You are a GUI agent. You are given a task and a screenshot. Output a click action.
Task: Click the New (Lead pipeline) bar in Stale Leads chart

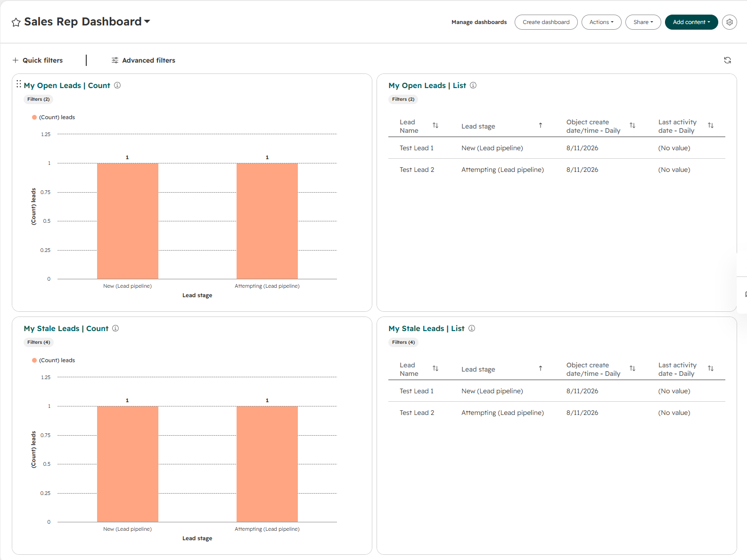tap(128, 464)
